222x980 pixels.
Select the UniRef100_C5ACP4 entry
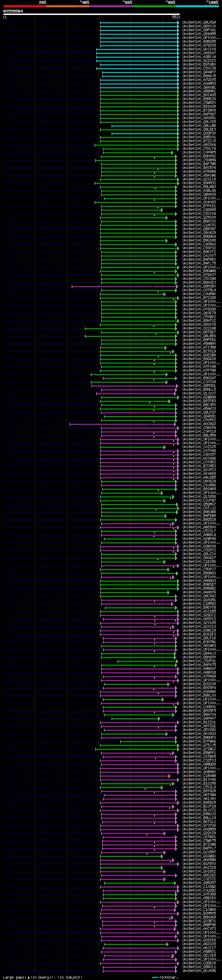pos(199,428)
